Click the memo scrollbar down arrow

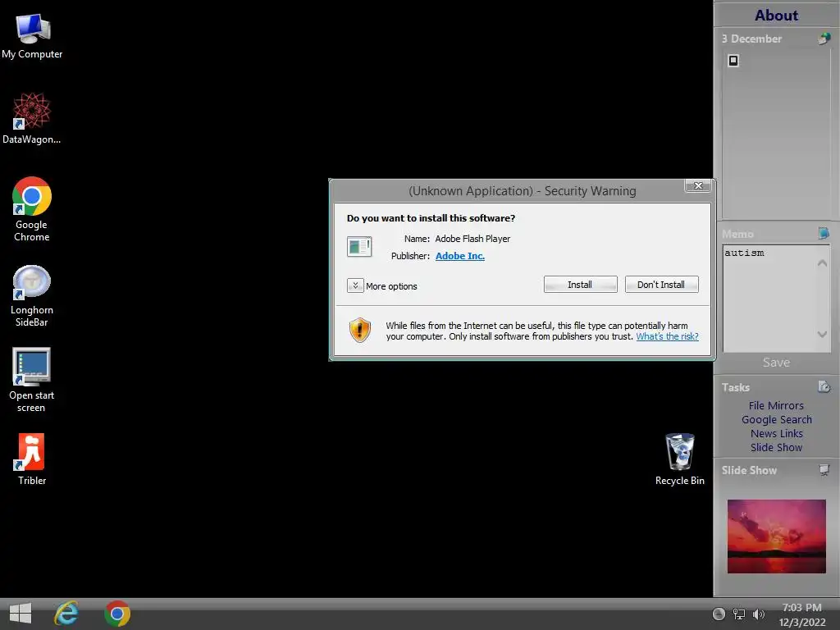tap(822, 335)
